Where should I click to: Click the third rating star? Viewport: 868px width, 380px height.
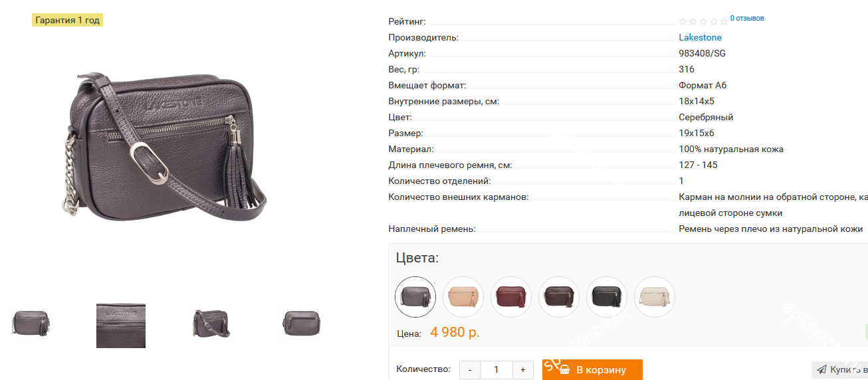[703, 22]
